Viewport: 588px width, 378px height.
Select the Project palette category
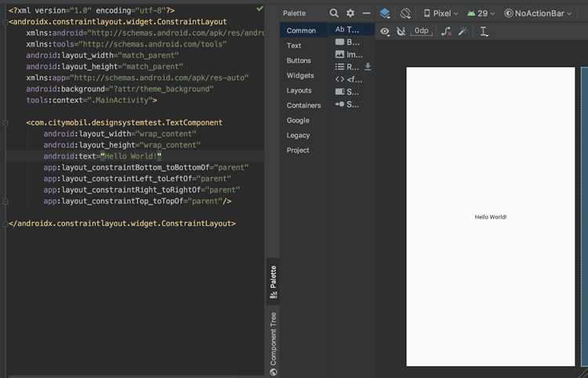click(x=303, y=150)
